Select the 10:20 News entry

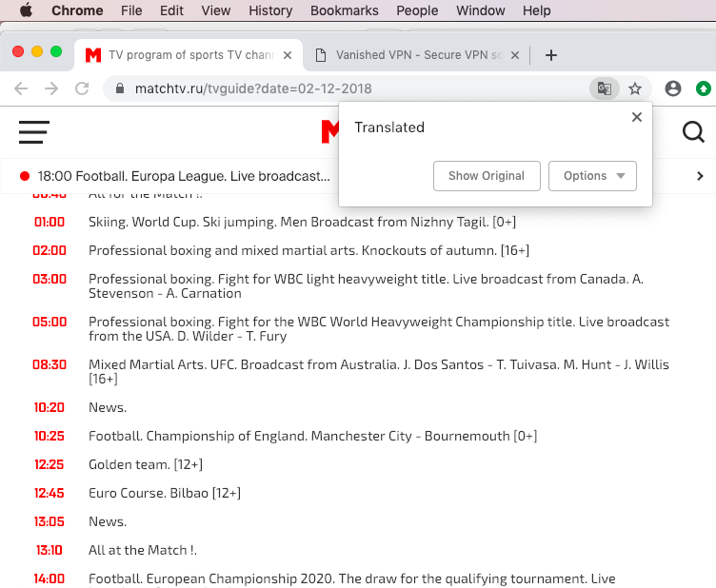108,407
